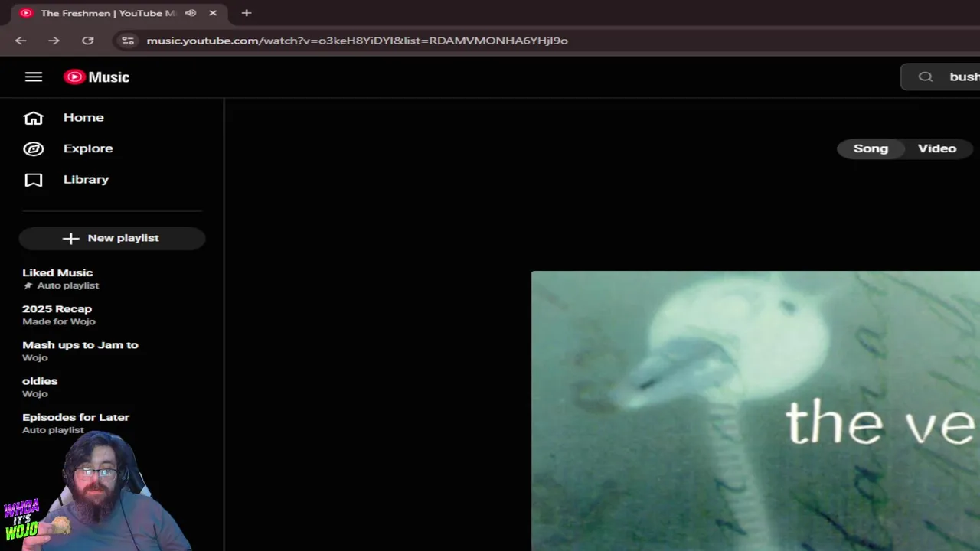Create a New playlist
980x551 pixels.
112,238
